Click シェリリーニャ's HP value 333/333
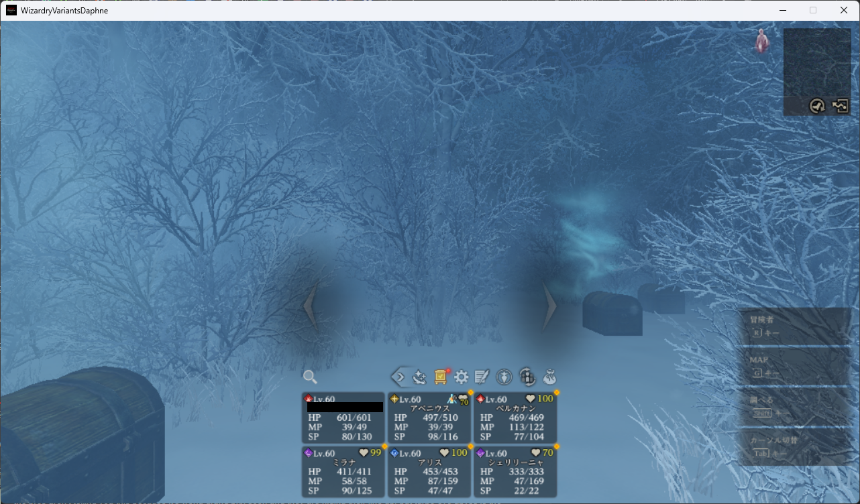Screen dimensions: 860x504 coord(526,472)
